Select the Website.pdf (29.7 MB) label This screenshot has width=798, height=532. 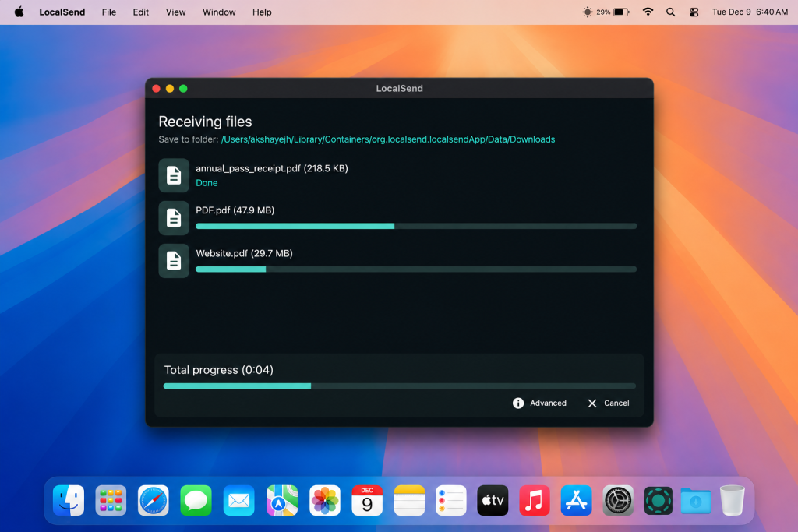(244, 253)
